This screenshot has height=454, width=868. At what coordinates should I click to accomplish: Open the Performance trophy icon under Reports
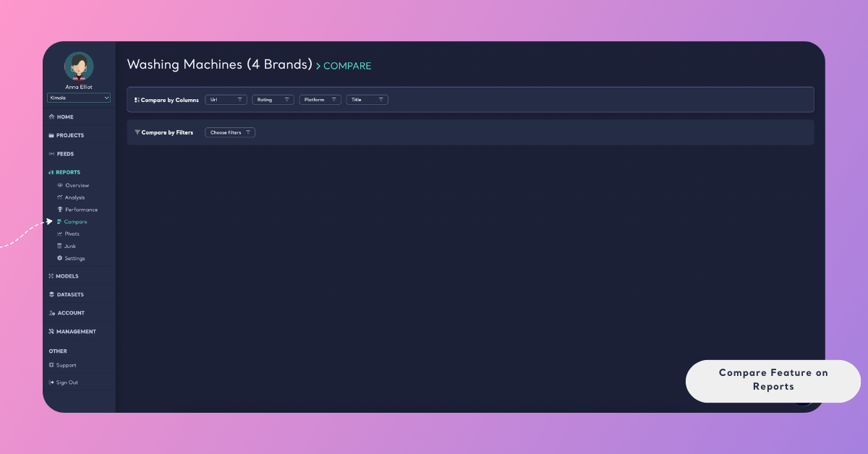click(60, 210)
